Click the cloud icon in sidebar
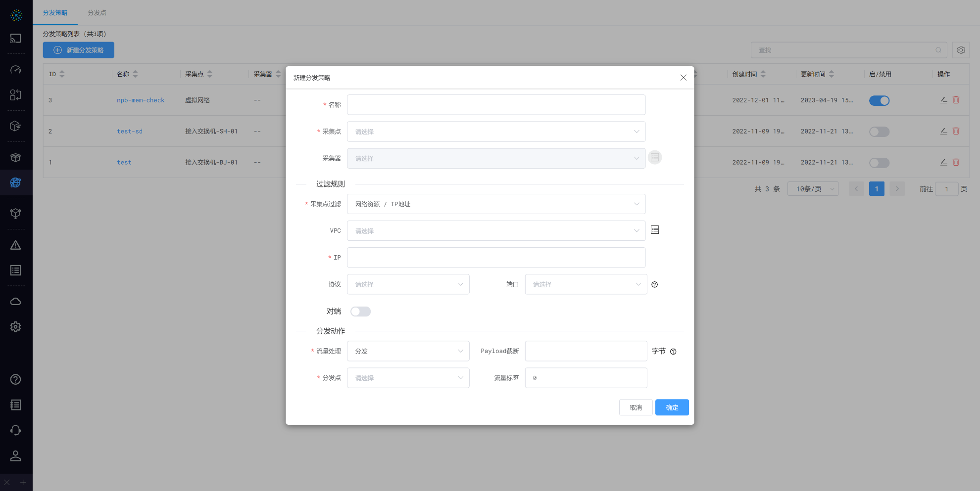The height and width of the screenshot is (491, 980). (16, 302)
